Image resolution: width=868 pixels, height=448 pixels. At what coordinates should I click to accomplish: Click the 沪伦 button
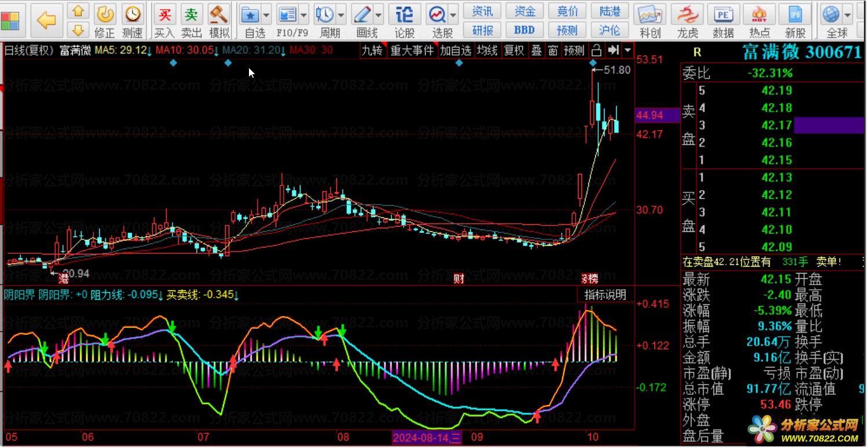coord(609,30)
